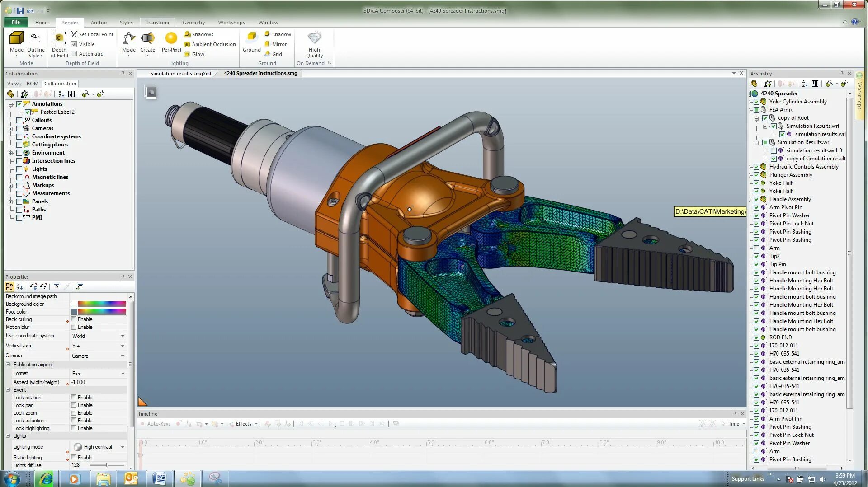
Task: Enable the Automatic depth of field checkbox
Action: coord(74,54)
